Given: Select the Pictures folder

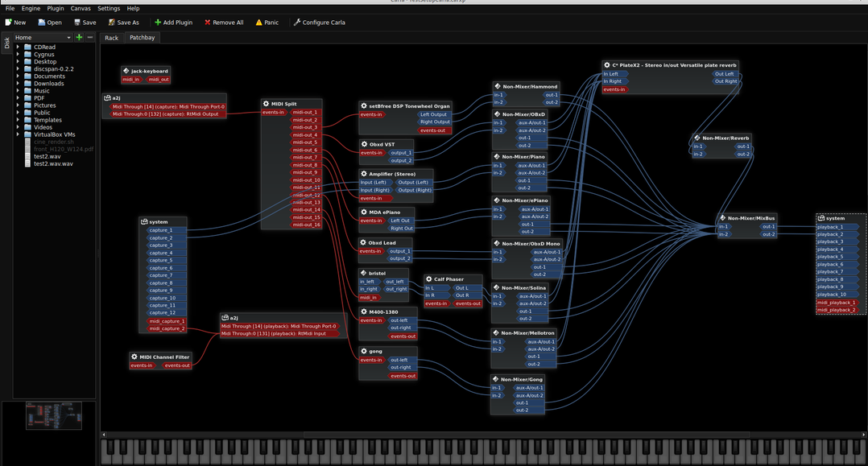Looking at the screenshot, I should coord(45,105).
